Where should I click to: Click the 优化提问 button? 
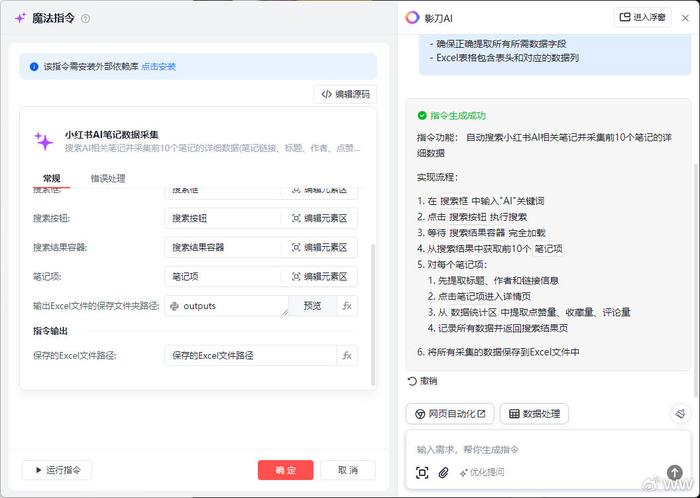tap(482, 472)
